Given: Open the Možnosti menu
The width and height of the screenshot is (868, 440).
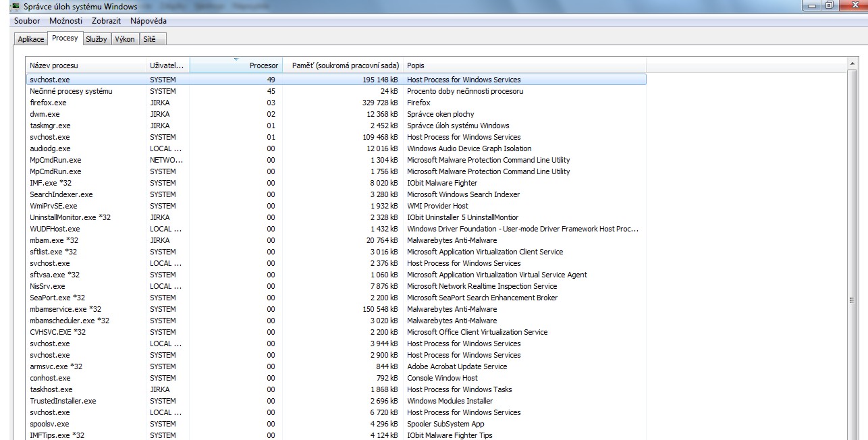Looking at the screenshot, I should click(65, 21).
